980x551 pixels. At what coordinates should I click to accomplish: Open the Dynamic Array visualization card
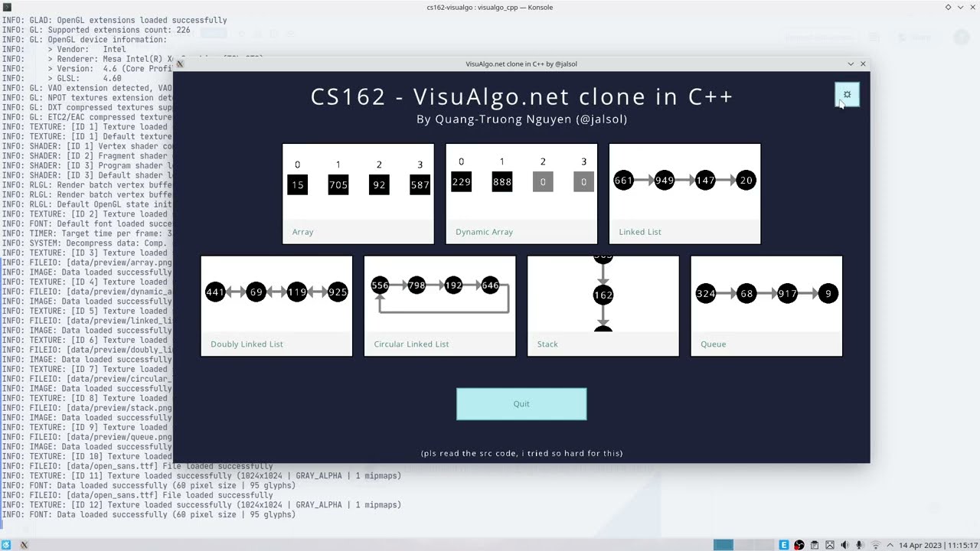point(521,194)
